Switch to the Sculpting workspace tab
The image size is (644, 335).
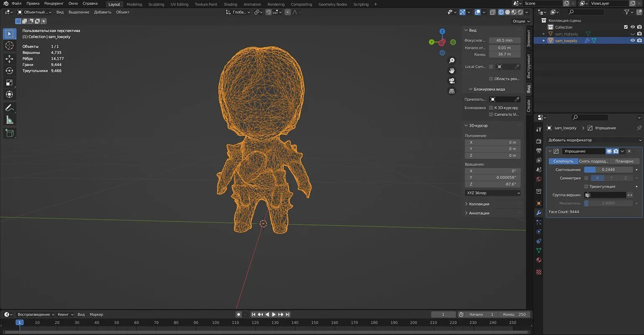(x=156, y=4)
